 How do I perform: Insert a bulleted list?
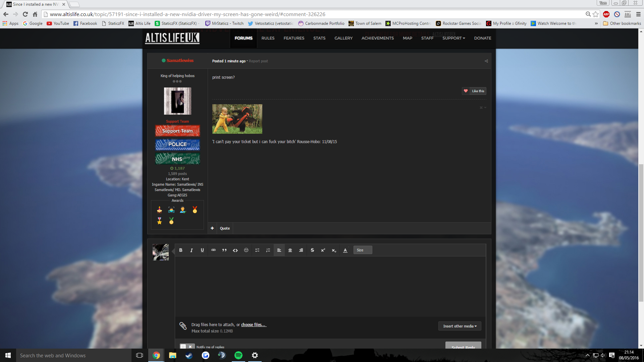coord(257,250)
